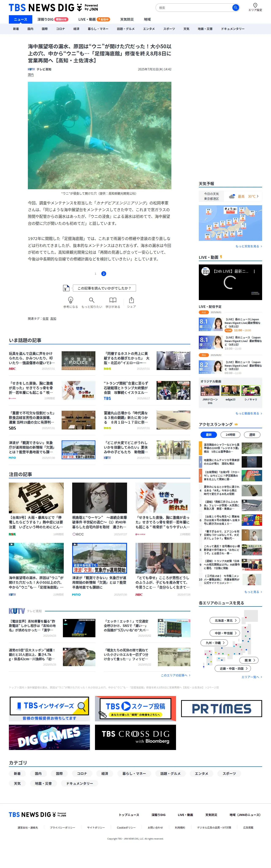The width and height of the screenshot is (271, 868).
Task: Select the 24時間 ranking tab
Action: (230, 435)
